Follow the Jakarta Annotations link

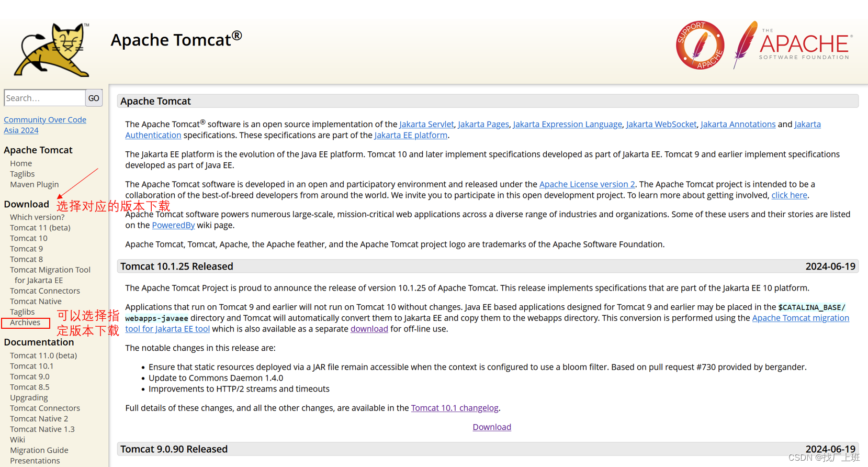click(738, 124)
